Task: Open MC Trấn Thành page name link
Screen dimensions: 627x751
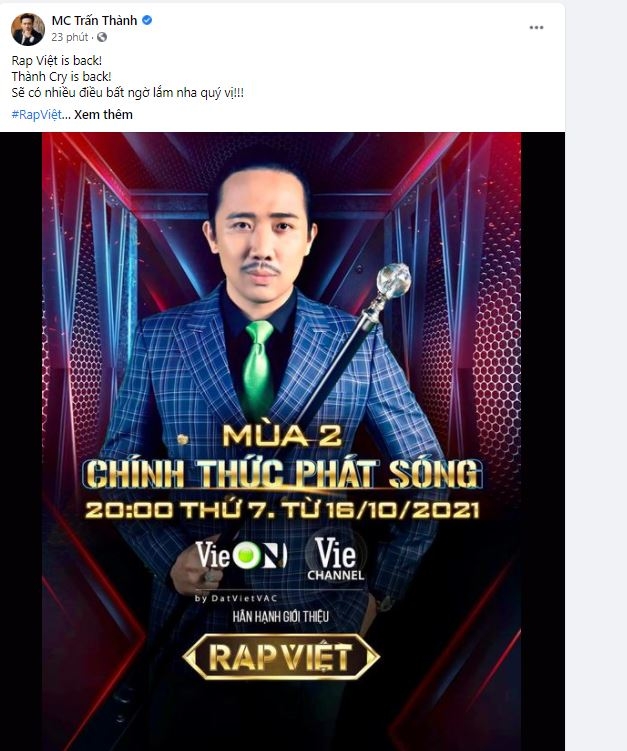Action: coord(94,20)
